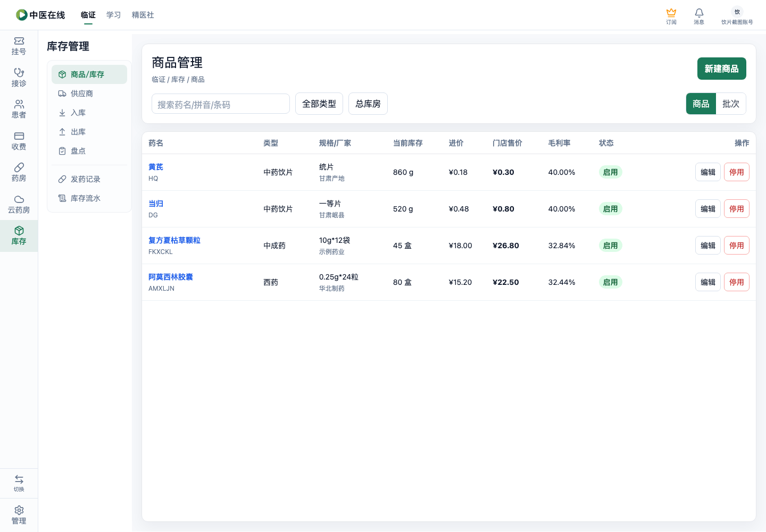Select 商品/库存 in inventory menu
Screen dimensions: 766x532
pos(89,74)
